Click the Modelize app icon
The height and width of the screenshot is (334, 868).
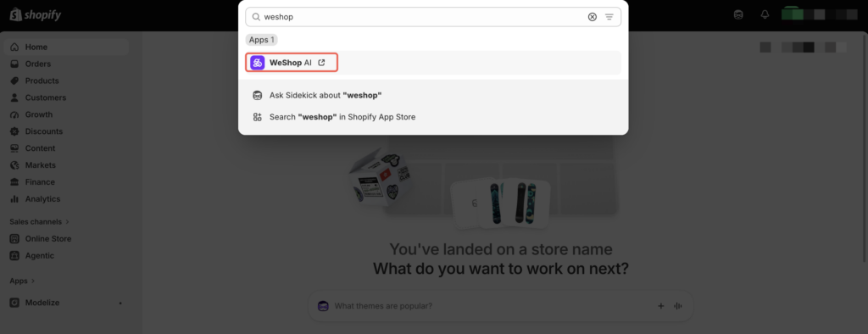(x=14, y=303)
